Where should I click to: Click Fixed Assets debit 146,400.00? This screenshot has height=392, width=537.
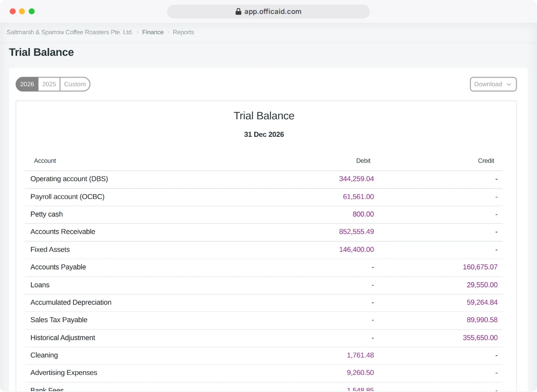tap(356, 250)
